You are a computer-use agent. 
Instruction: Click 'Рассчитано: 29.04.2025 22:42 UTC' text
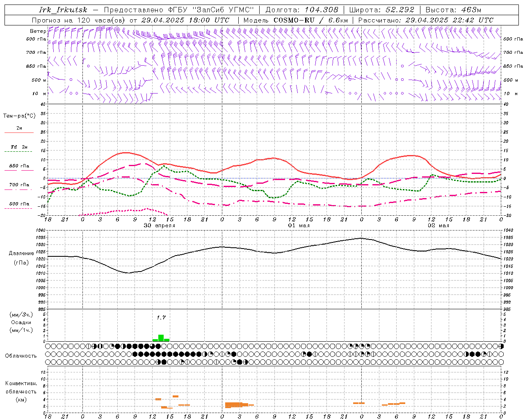point(426,20)
